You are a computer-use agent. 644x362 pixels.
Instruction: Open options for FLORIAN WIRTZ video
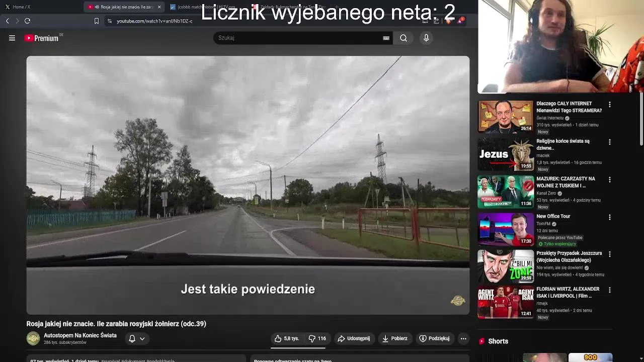pyautogui.click(x=610, y=290)
